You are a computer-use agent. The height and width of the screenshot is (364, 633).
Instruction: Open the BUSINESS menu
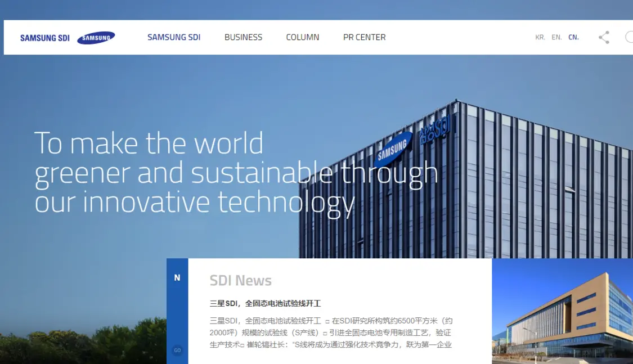tap(243, 37)
